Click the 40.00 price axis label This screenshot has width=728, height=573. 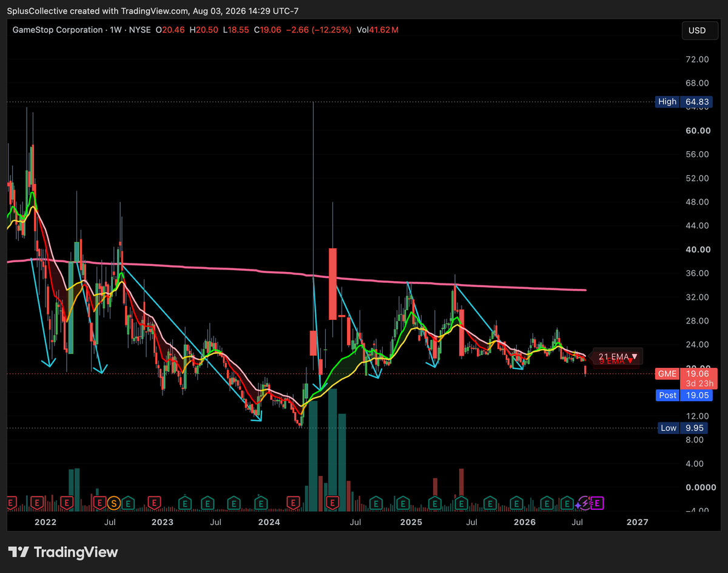tap(697, 249)
